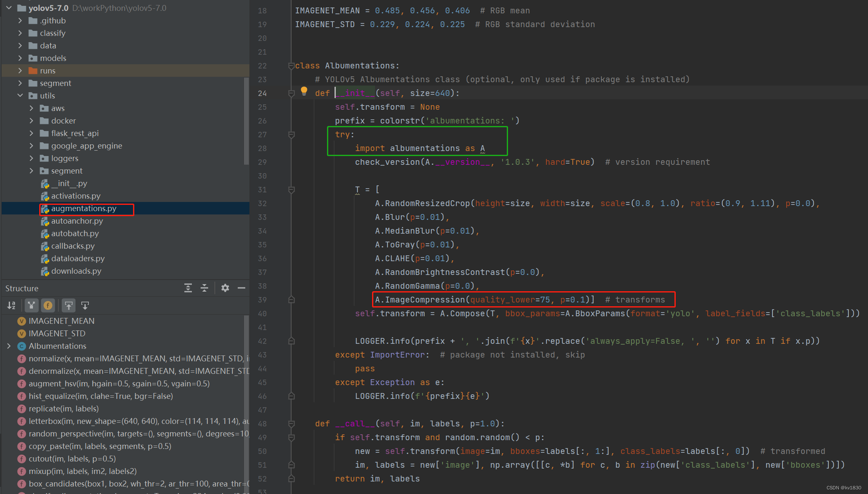Collapse the utils folder
Viewport: 868px width, 494px height.
click(20, 96)
